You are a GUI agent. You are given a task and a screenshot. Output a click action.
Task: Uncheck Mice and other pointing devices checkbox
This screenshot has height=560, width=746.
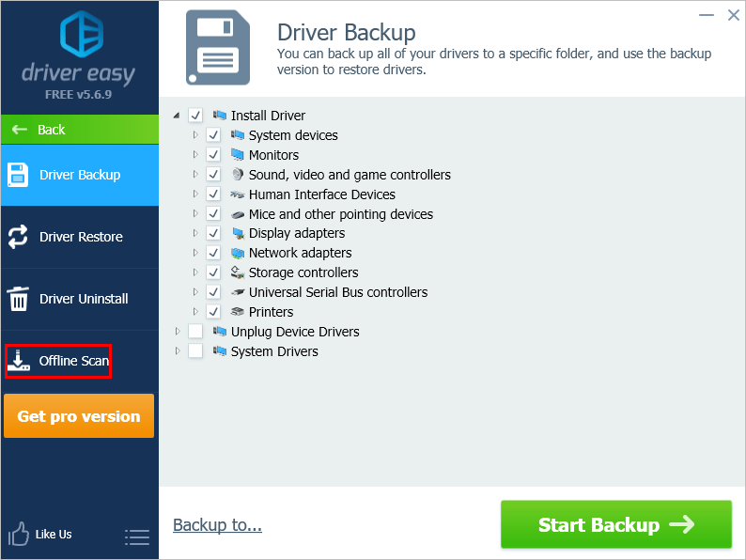tap(213, 213)
